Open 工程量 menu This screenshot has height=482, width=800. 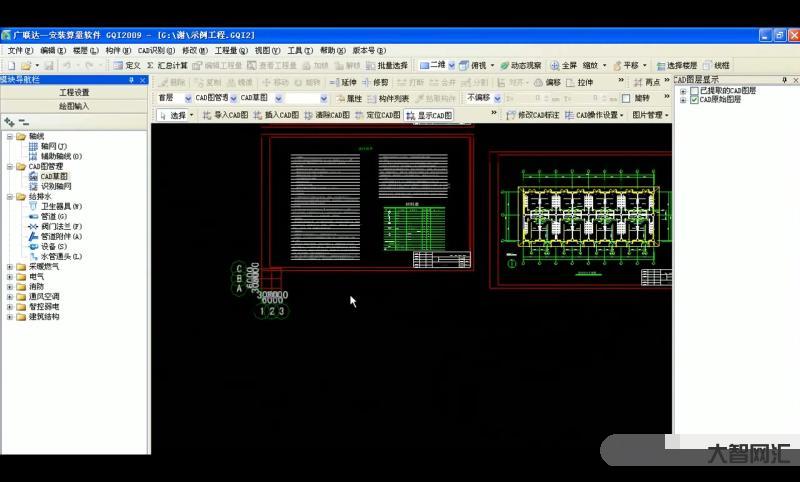[231, 50]
